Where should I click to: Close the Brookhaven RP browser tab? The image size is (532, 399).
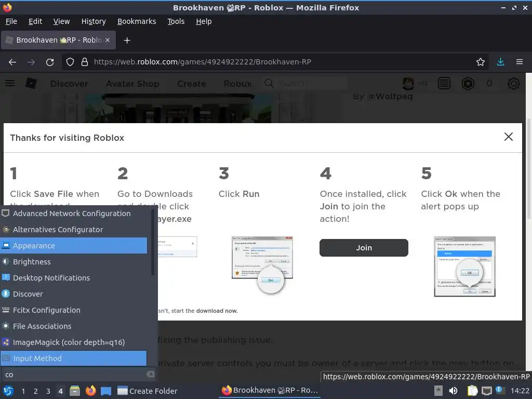108,40
